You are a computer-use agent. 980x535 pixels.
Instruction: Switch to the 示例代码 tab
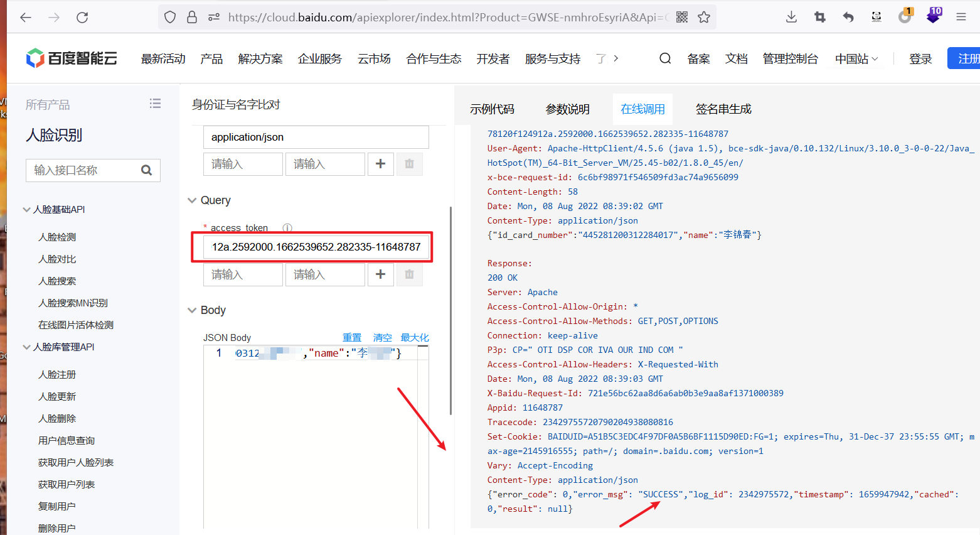coord(492,109)
